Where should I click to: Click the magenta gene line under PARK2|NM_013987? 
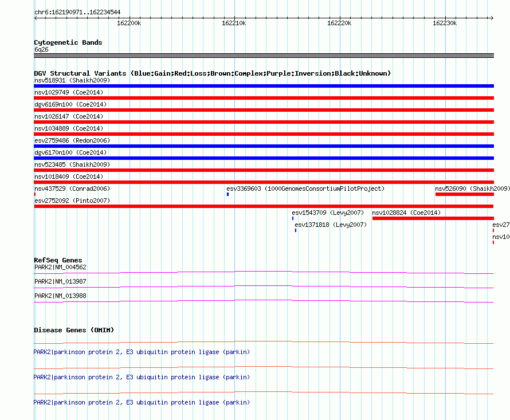click(x=264, y=286)
